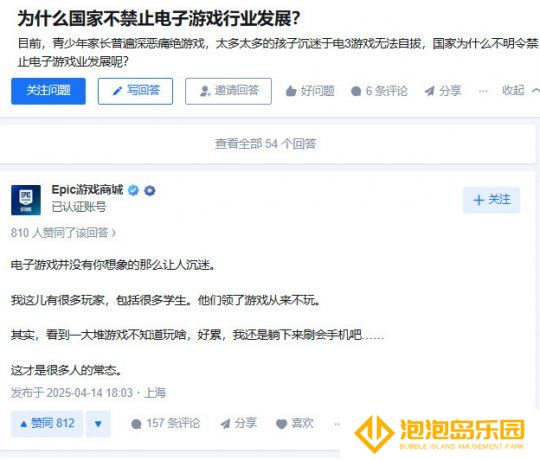This screenshot has width=540, height=460.
Task: Share the answer via 分享 icon
Action: click(x=225, y=424)
